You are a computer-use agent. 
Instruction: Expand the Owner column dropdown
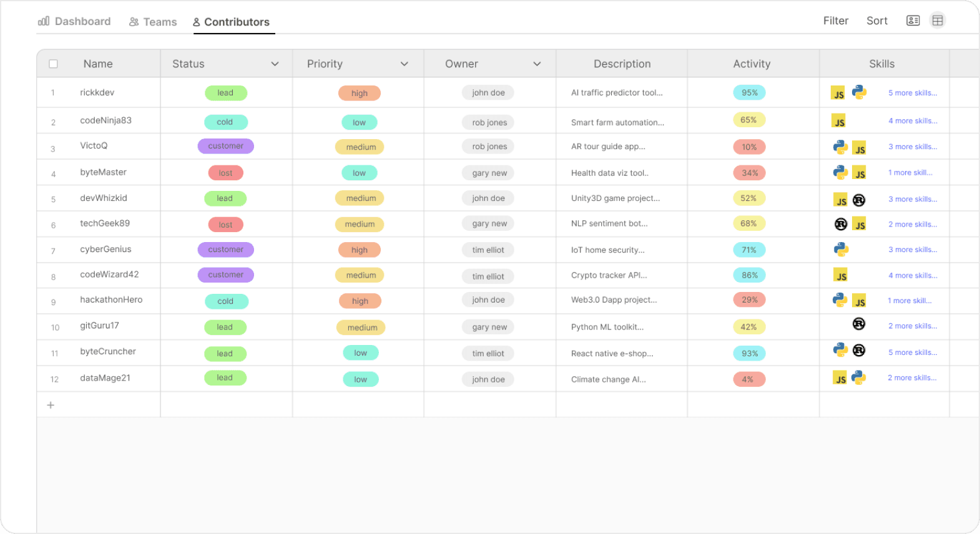pyautogui.click(x=537, y=64)
